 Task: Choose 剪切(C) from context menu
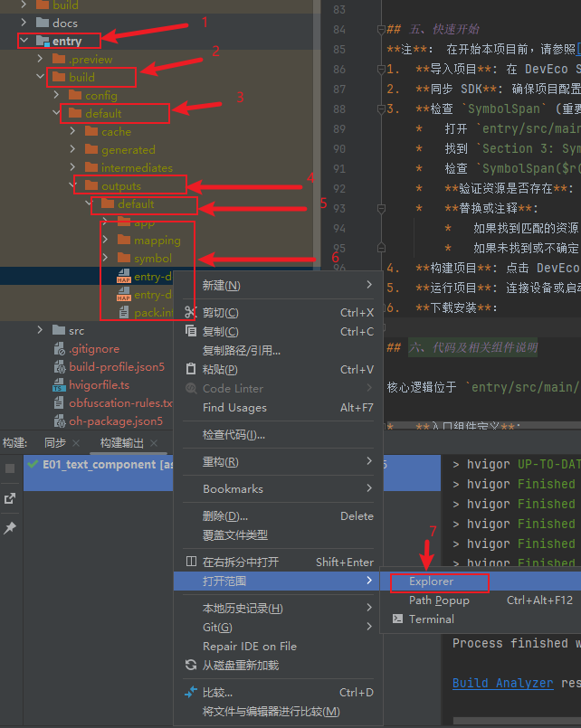coord(278,313)
